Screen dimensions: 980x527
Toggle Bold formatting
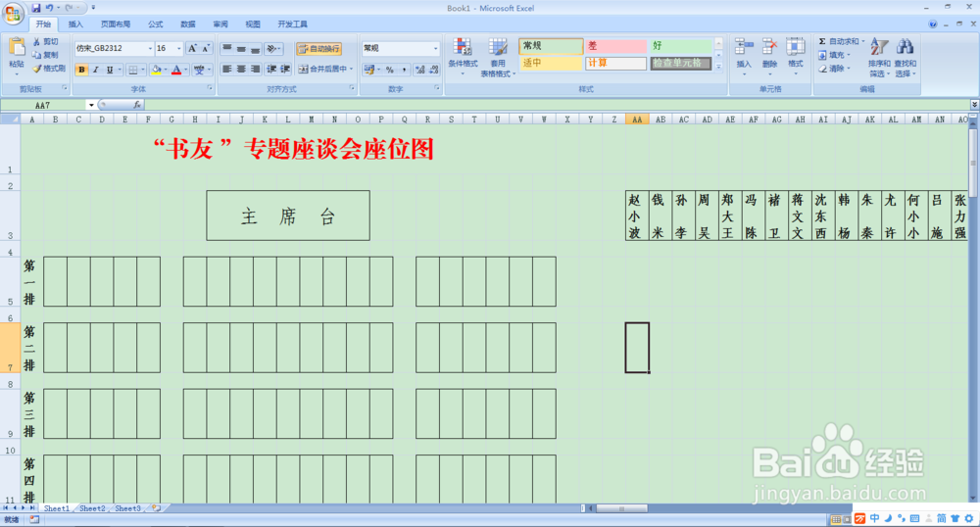point(81,70)
